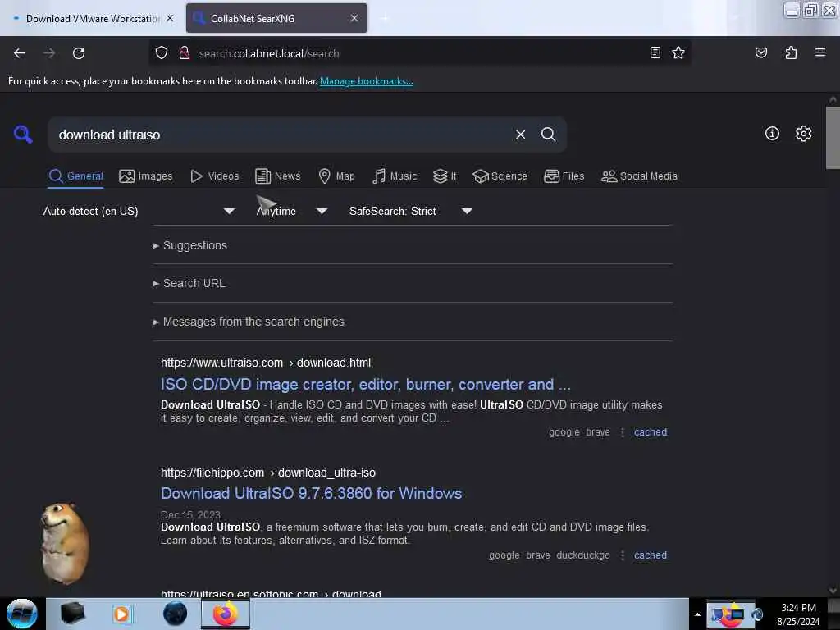This screenshot has height=630, width=840.
Task: Click the site security padlock icon
Action: (x=185, y=53)
